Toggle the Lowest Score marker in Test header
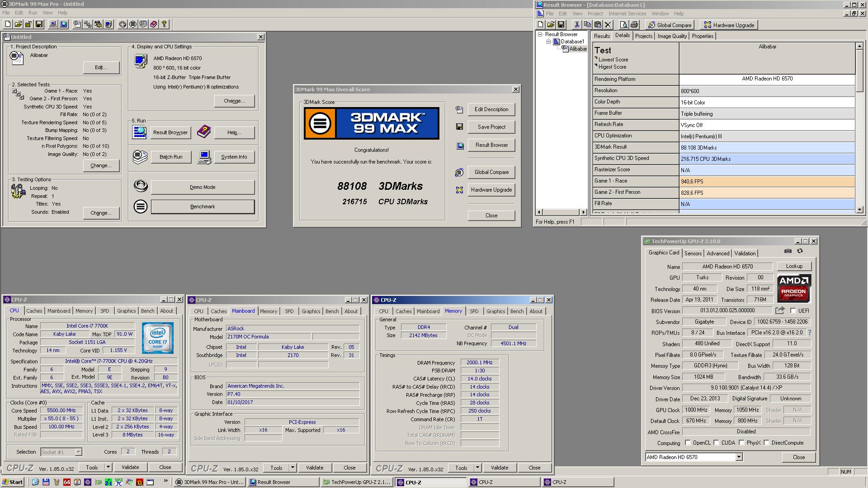The height and width of the screenshot is (488, 868). tap(596, 58)
